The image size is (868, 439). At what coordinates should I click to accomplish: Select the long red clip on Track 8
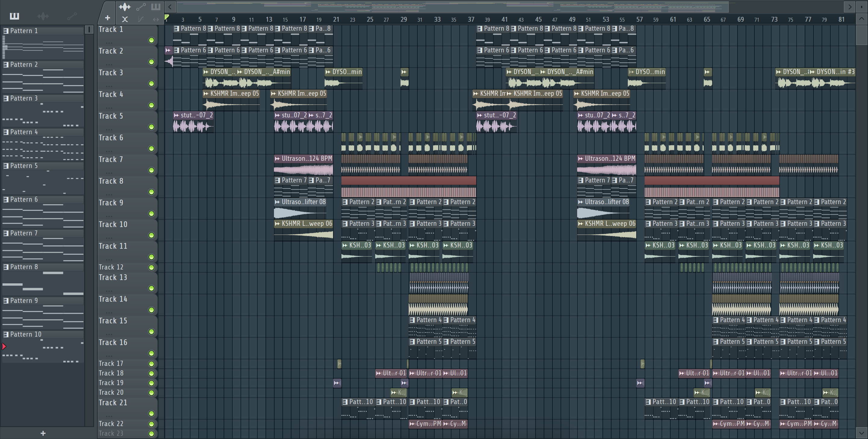point(409,186)
